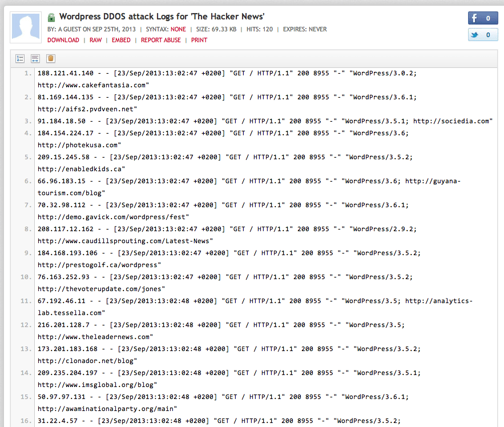This screenshot has height=427, width=504.
Task: Click the DOWNLOAD link
Action: point(63,41)
